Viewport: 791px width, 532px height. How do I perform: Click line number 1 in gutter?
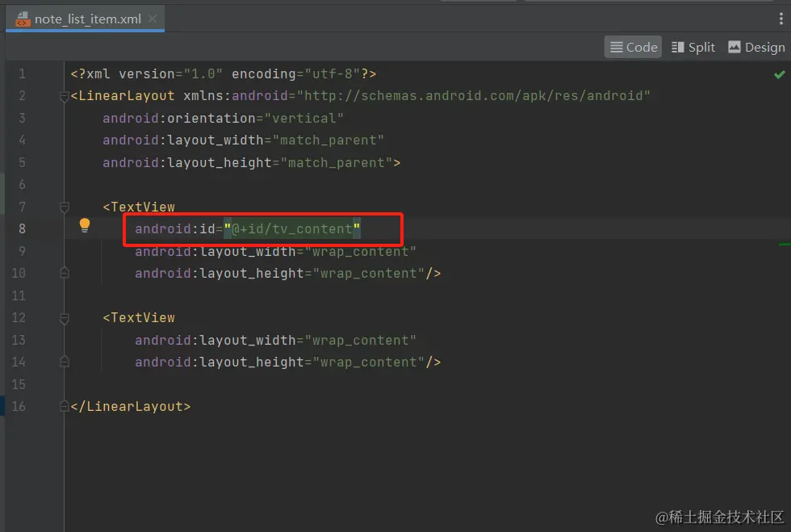23,74
